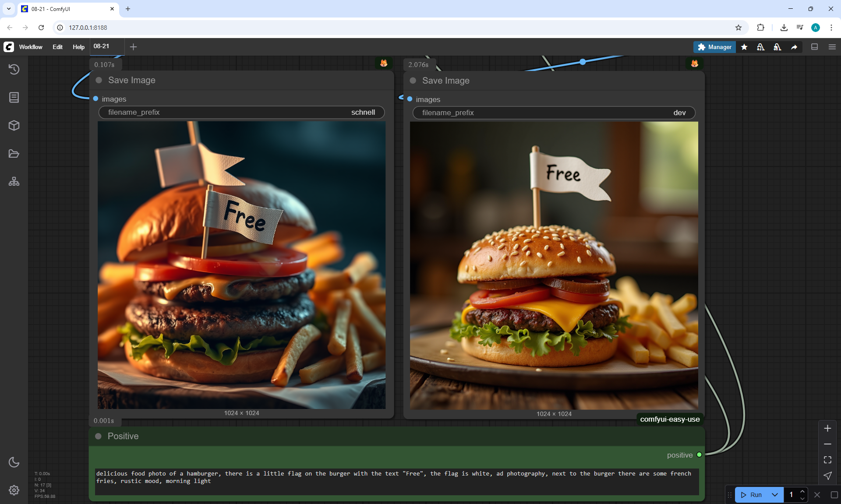The image size is (841, 504).
Task: Toggle dark theme with the moon icon
Action: click(x=14, y=462)
